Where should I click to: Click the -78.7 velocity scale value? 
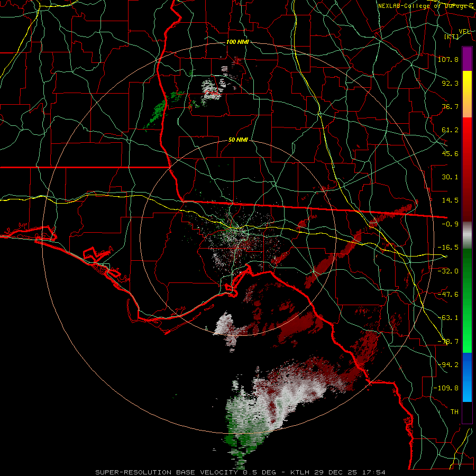pos(448,342)
